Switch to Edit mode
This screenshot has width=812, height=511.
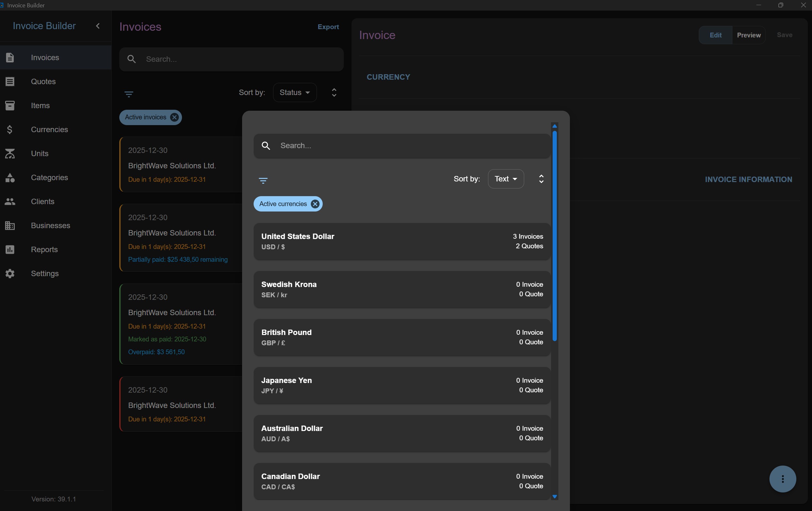(715, 35)
